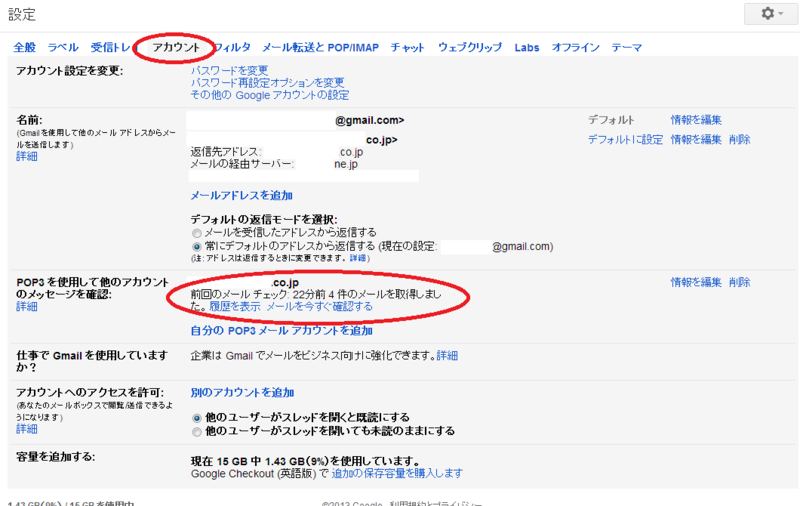800x506 pixels.
Task: Open the 受信トレイ tab
Action: [111, 47]
